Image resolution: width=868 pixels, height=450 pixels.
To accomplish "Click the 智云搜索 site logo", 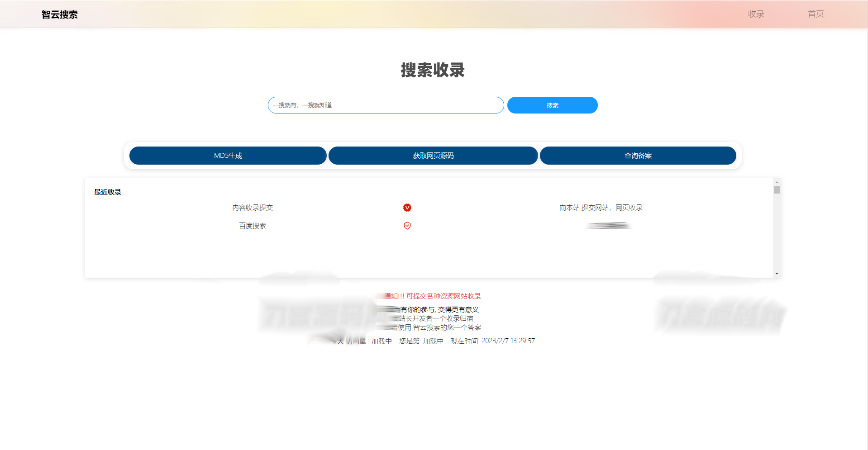I will pyautogui.click(x=59, y=14).
